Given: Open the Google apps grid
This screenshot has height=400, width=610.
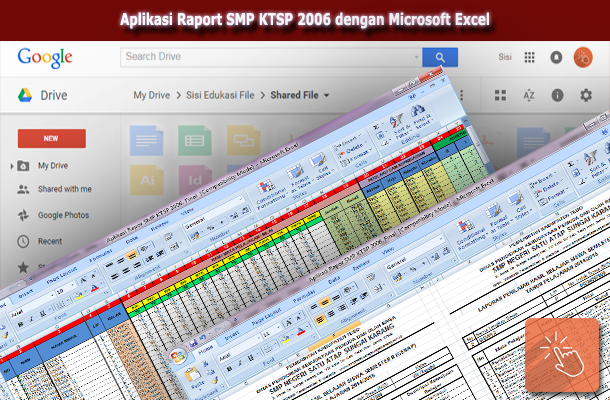Looking at the screenshot, I should click(x=529, y=57).
